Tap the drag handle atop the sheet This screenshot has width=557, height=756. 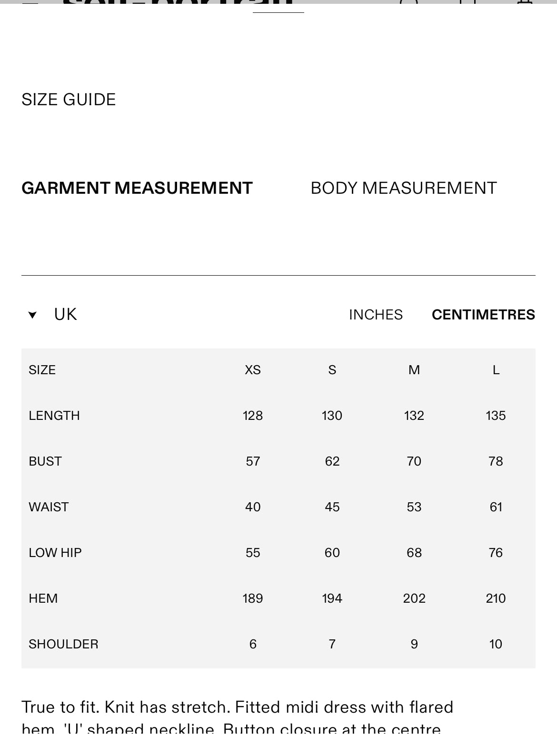pyautogui.click(x=278, y=11)
